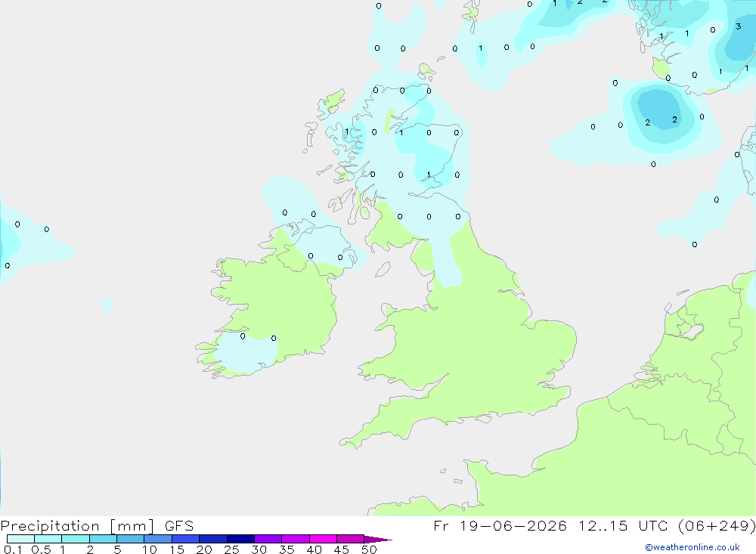Click the 25–30 mm navy legend swatch

pos(240,539)
